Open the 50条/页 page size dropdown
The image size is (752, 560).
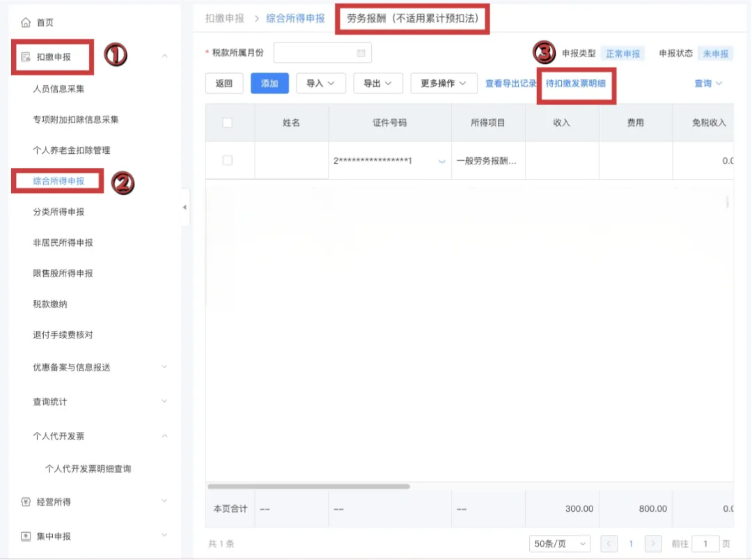pyautogui.click(x=560, y=543)
